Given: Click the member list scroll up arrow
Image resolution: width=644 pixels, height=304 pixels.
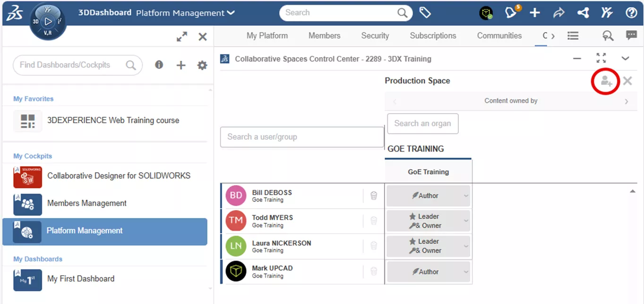Looking at the screenshot, I should [x=632, y=191].
